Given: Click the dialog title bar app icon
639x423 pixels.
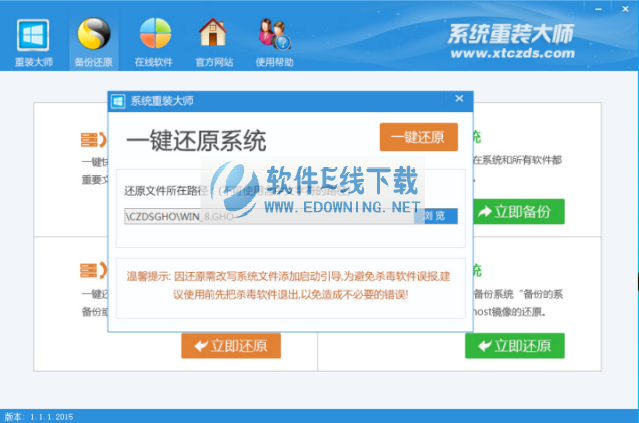Looking at the screenshot, I should point(118,101).
